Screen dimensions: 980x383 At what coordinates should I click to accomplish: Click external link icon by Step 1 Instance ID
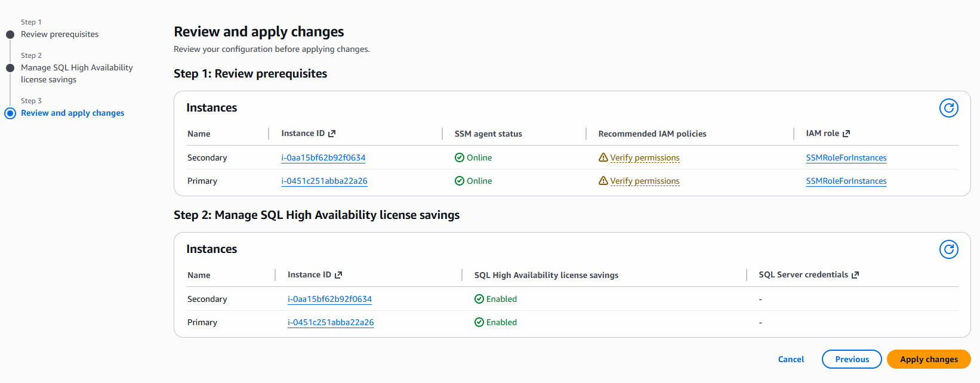[332, 134]
